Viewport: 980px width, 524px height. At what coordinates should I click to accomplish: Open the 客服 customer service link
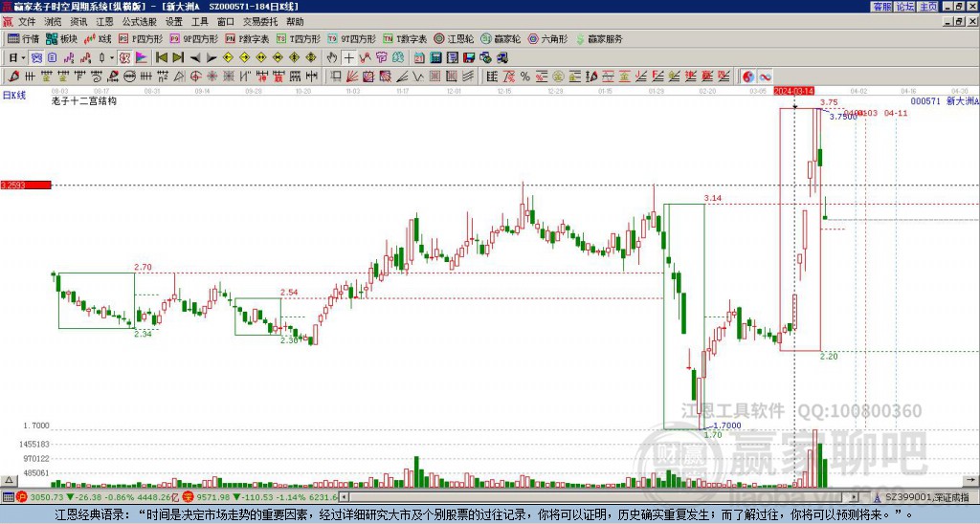(881, 7)
